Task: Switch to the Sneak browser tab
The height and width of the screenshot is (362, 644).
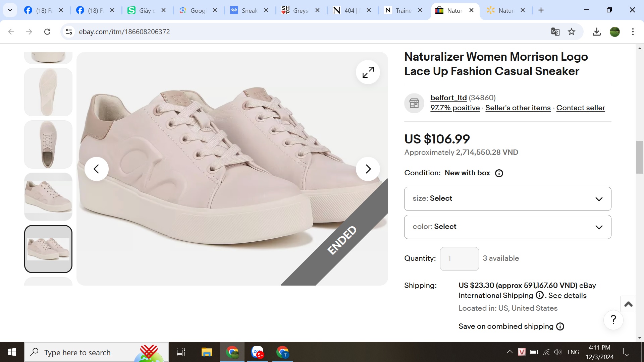Action: pyautogui.click(x=249, y=10)
